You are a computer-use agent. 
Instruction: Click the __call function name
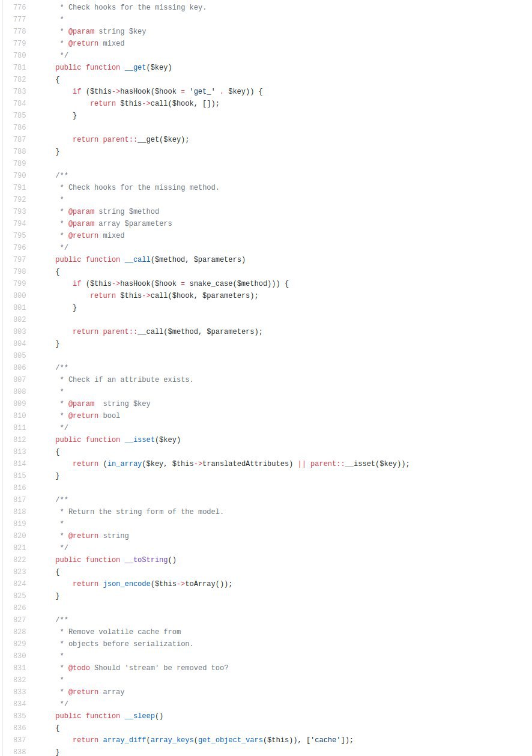(138, 259)
